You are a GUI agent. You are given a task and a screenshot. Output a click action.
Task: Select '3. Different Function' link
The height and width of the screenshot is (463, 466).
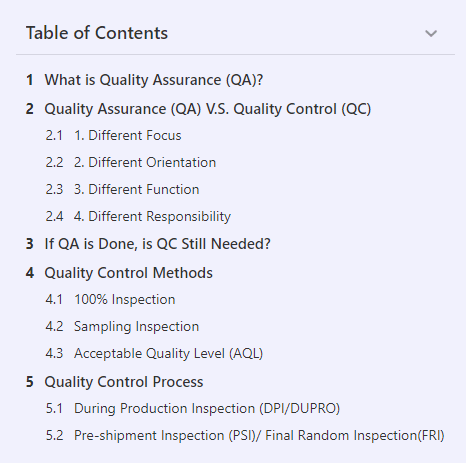[x=137, y=190]
